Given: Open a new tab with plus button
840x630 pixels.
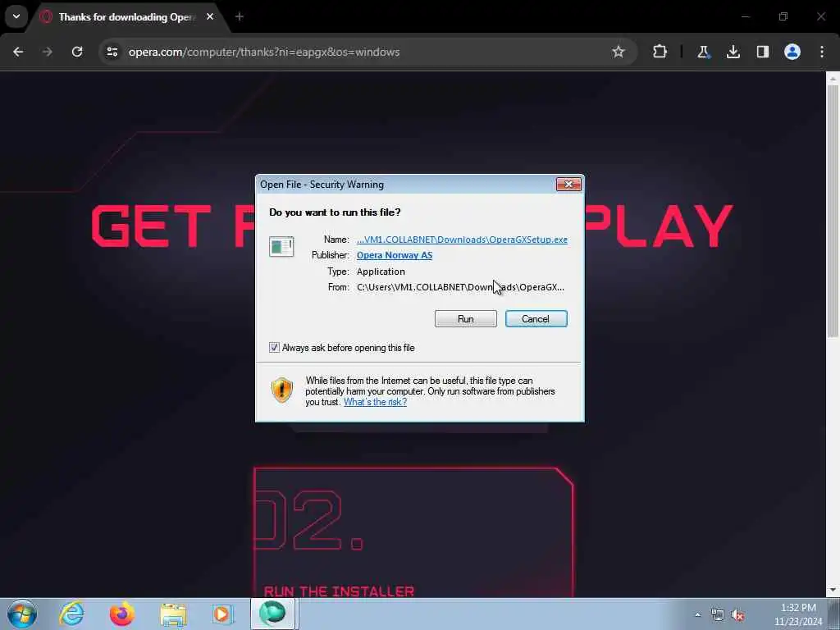Looking at the screenshot, I should pos(240,17).
